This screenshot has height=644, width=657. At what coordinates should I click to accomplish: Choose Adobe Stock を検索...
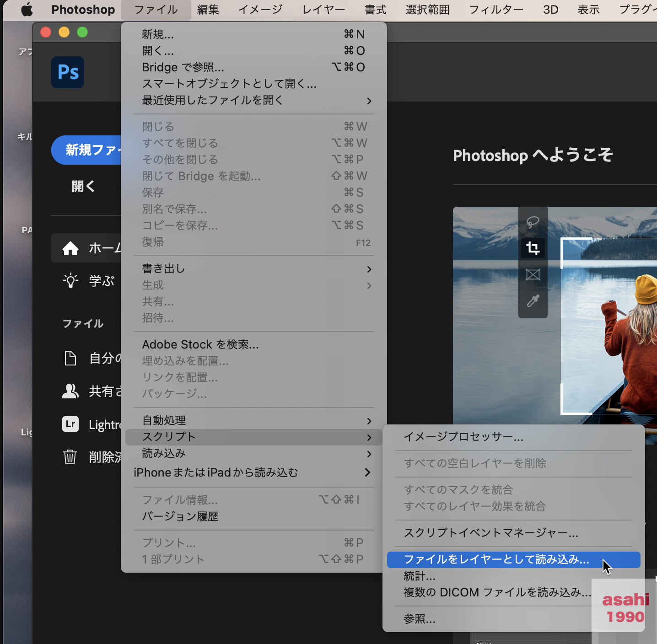254,344
